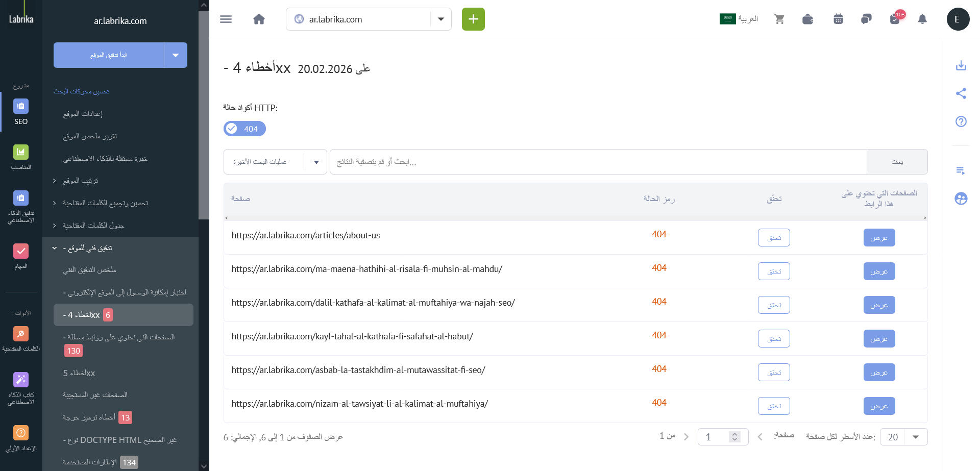Viewport: 980px width, 471px height.
Task: Open أخطاء ترميز حرجة menu item
Action: coord(97,417)
